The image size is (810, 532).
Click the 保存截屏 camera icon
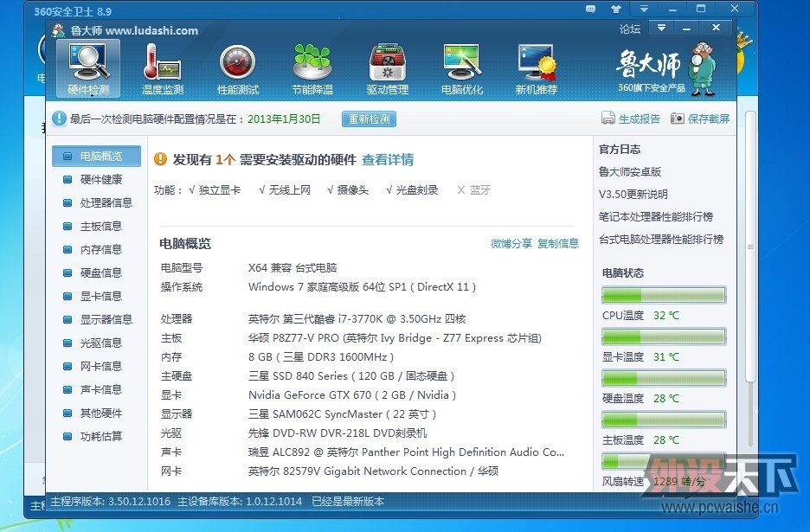[x=678, y=119]
